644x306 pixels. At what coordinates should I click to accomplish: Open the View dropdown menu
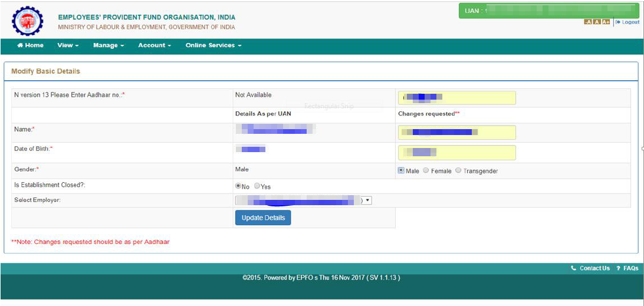[x=68, y=45]
